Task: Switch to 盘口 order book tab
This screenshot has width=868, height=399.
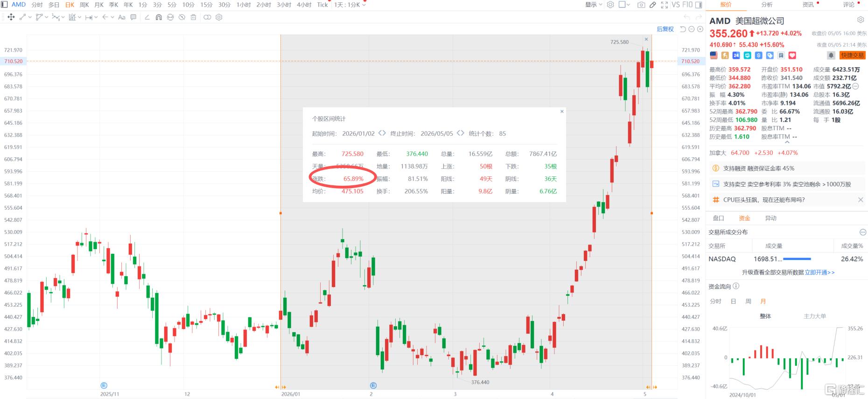Action: coord(718,218)
